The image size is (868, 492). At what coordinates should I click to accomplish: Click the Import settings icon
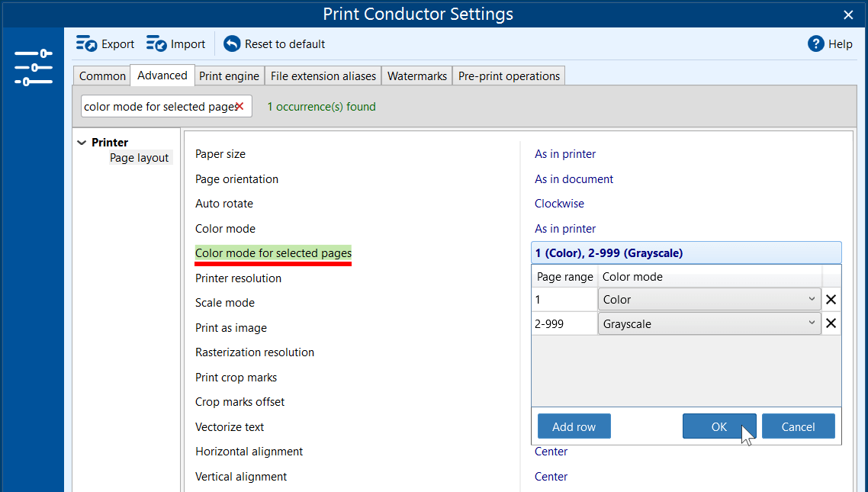157,44
